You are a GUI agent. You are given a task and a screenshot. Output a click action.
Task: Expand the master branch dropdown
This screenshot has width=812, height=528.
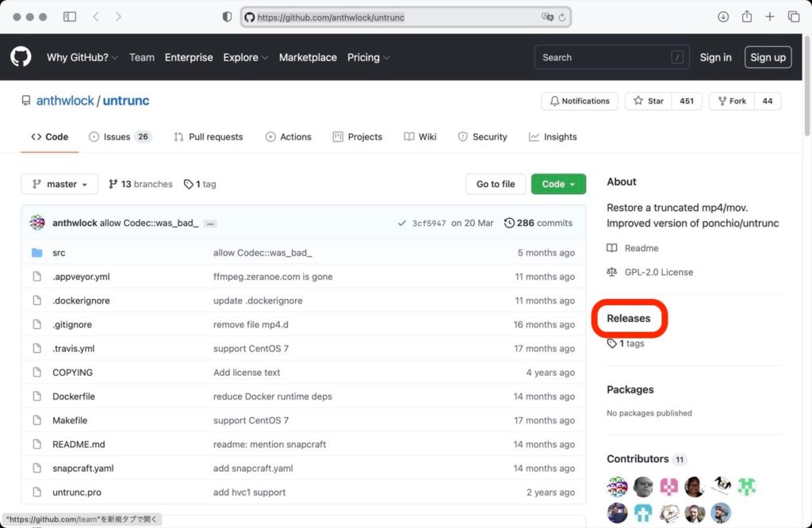[x=59, y=184]
